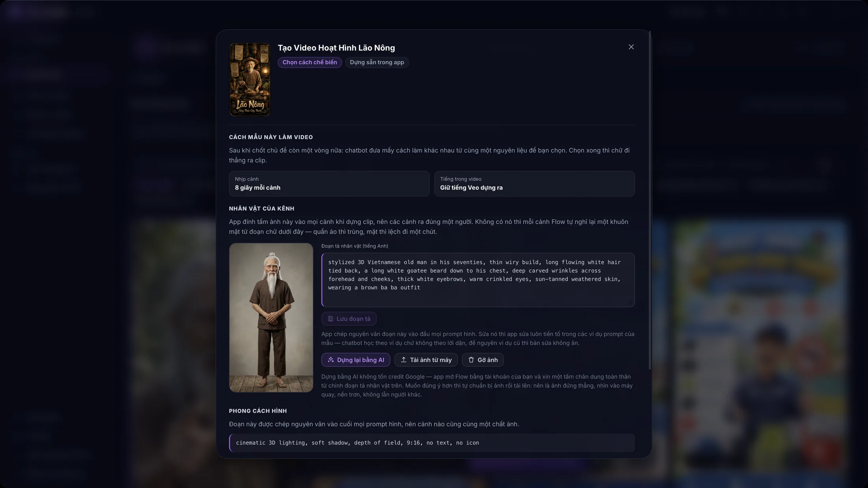The width and height of the screenshot is (868, 488).
Task: Click the CÁCH MẪU NÀY LÀM VIDEO heading
Action: (271, 137)
